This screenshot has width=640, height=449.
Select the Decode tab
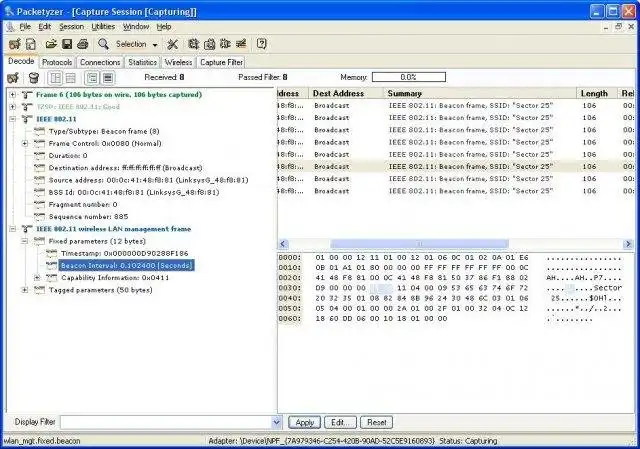click(21, 61)
